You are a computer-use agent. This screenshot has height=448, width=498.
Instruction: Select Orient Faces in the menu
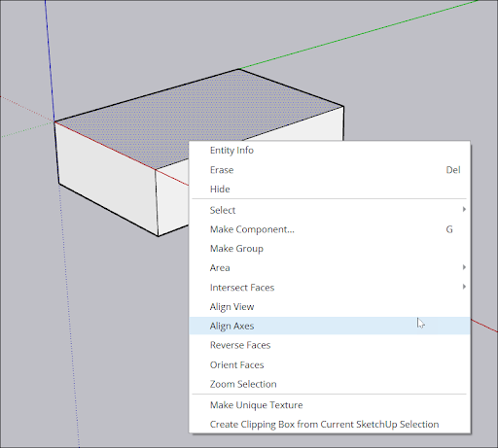(x=329, y=364)
